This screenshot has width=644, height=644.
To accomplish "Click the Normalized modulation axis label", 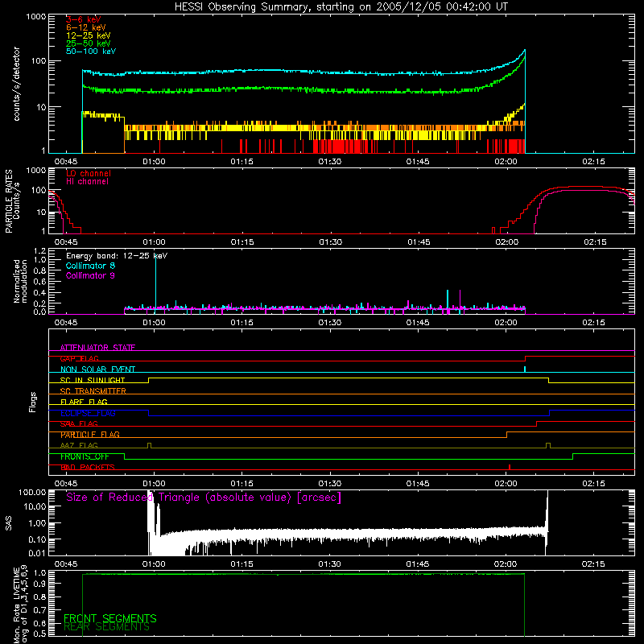I will [21, 281].
